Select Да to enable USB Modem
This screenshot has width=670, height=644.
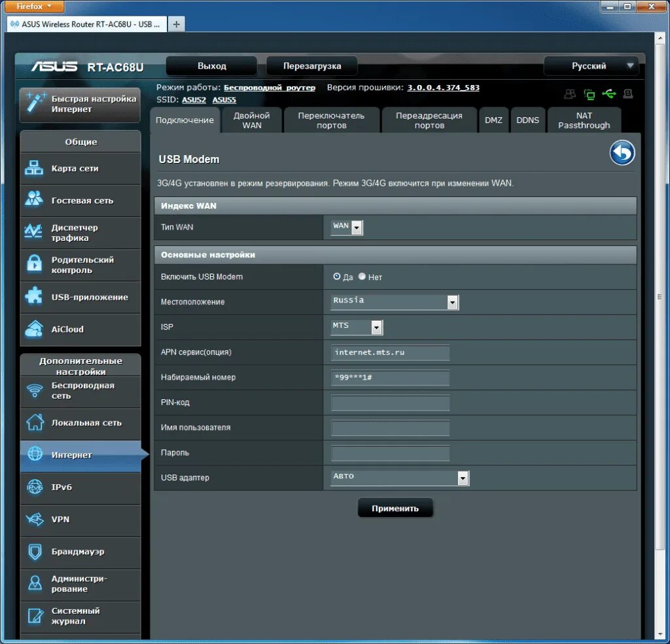[337, 276]
